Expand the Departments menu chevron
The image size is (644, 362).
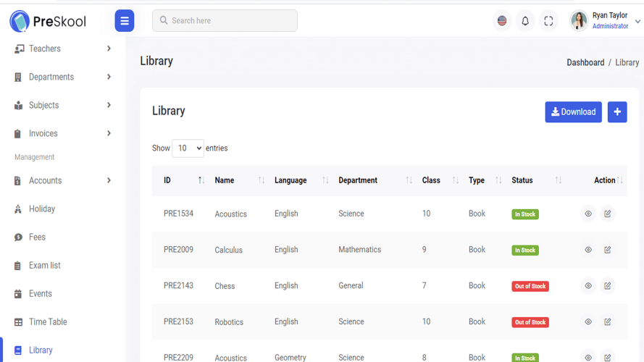109,77
